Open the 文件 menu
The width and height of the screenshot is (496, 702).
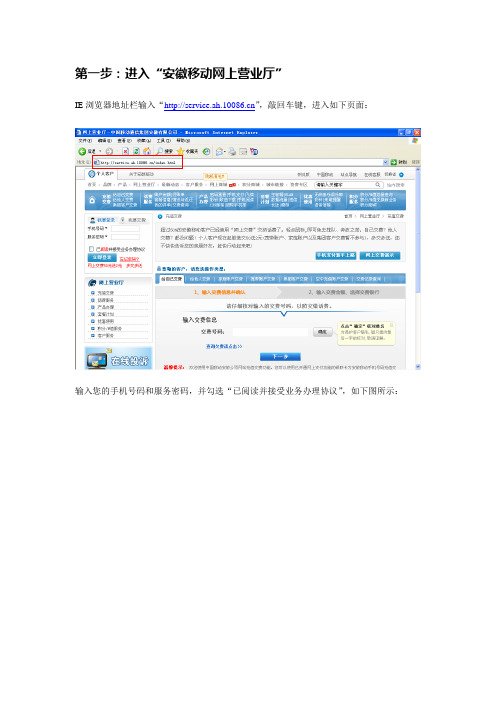tap(85, 141)
